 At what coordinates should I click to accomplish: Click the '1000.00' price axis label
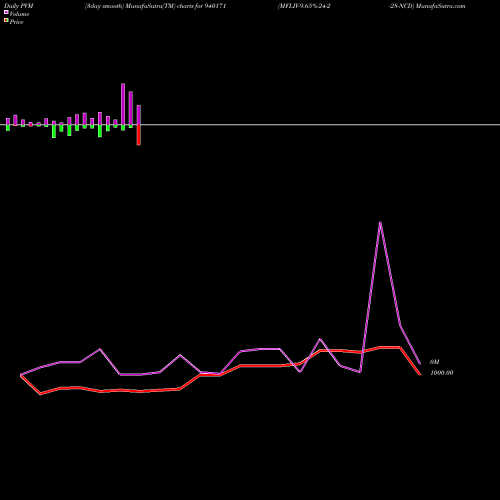coord(442,373)
